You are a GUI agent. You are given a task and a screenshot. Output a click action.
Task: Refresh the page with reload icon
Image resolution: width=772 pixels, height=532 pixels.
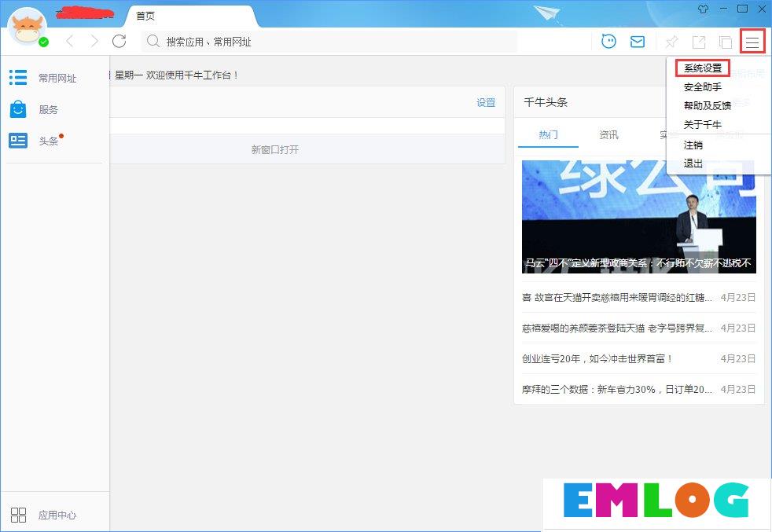click(119, 42)
